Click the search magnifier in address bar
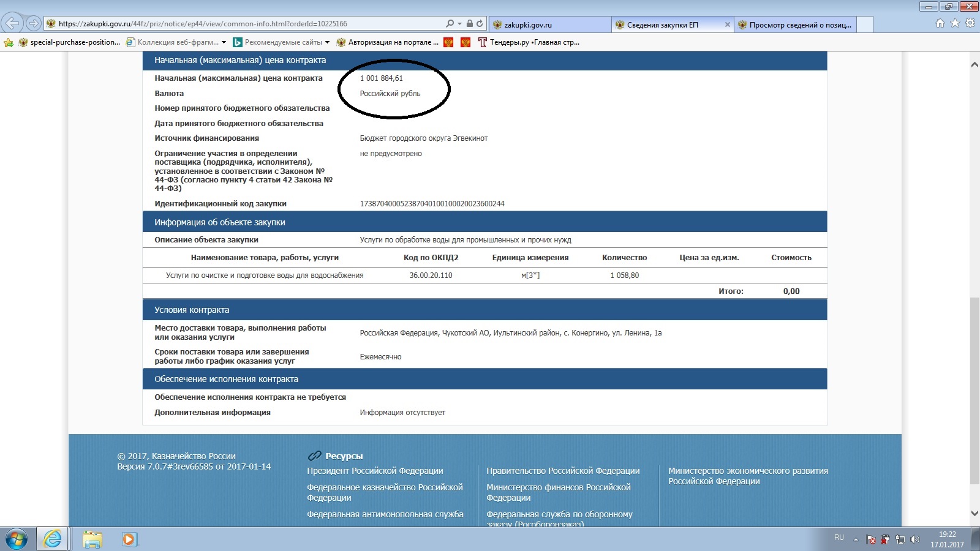The width and height of the screenshot is (980, 551). (x=450, y=24)
